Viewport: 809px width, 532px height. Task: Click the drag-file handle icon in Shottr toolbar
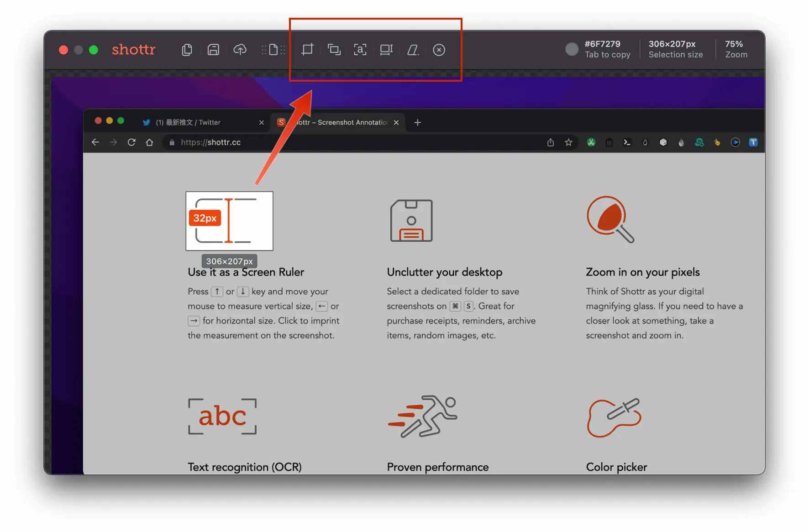point(273,50)
